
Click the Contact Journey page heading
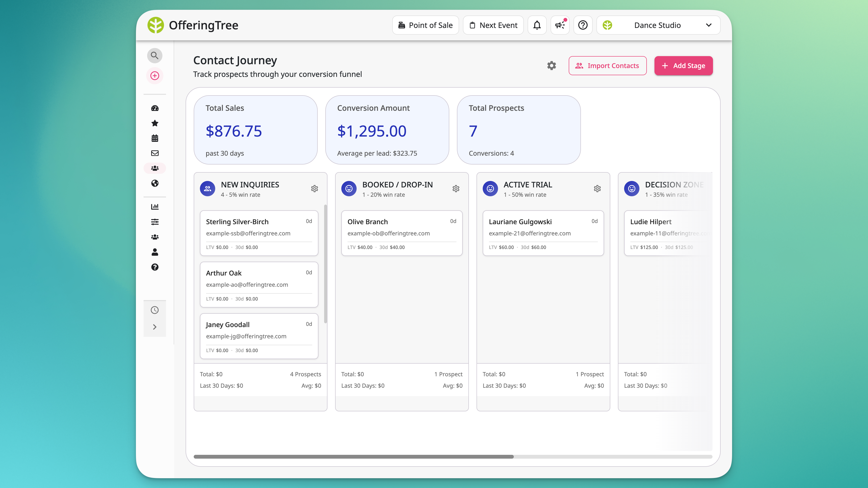(x=235, y=60)
